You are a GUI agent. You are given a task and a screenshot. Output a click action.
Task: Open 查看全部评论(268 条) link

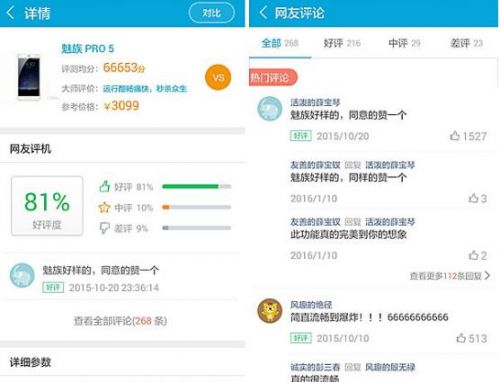pyautogui.click(x=120, y=321)
